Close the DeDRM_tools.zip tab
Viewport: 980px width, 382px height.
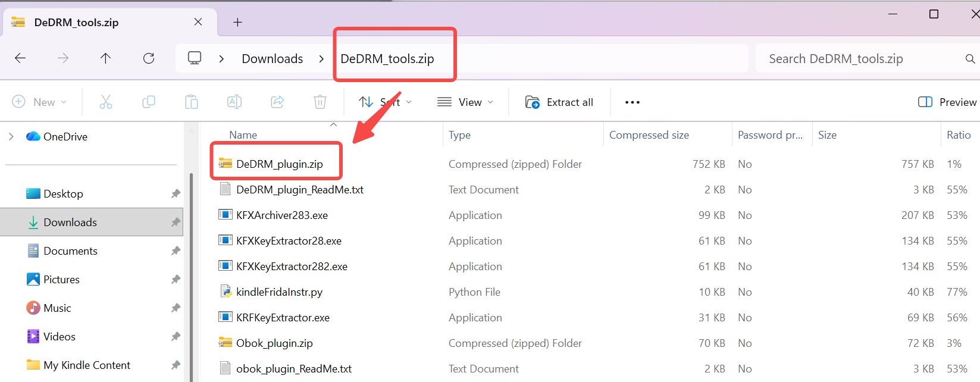(198, 22)
